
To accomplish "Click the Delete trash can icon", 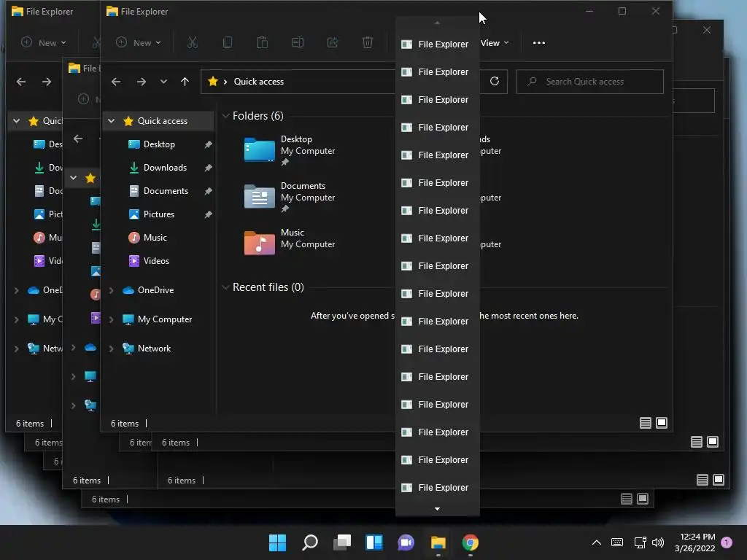I will click(x=368, y=43).
